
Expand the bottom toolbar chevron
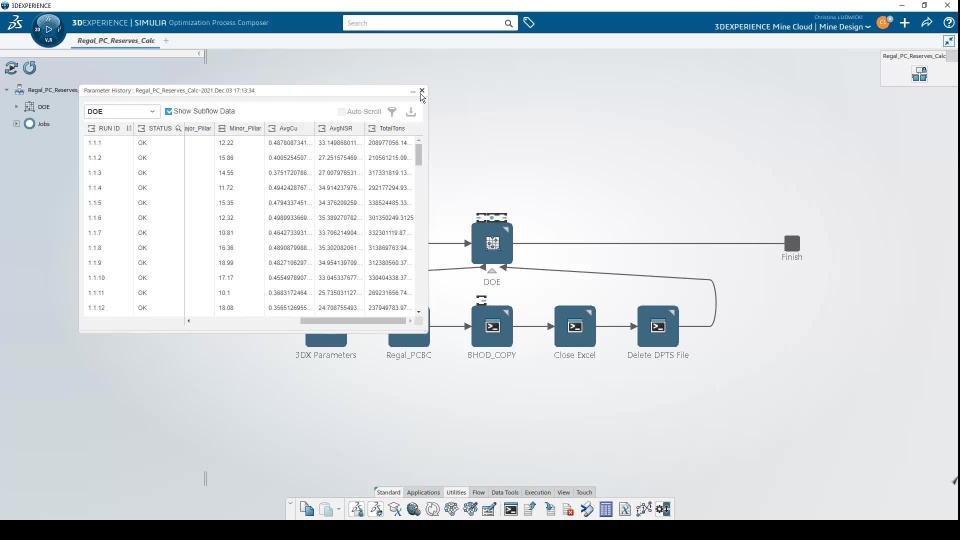[x=290, y=503]
